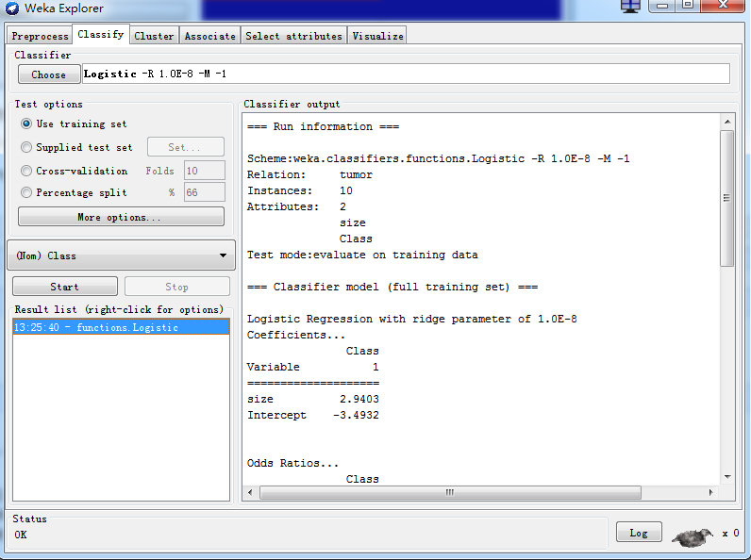Select the Cross-validation radio button
The image size is (751, 560).
[26, 171]
